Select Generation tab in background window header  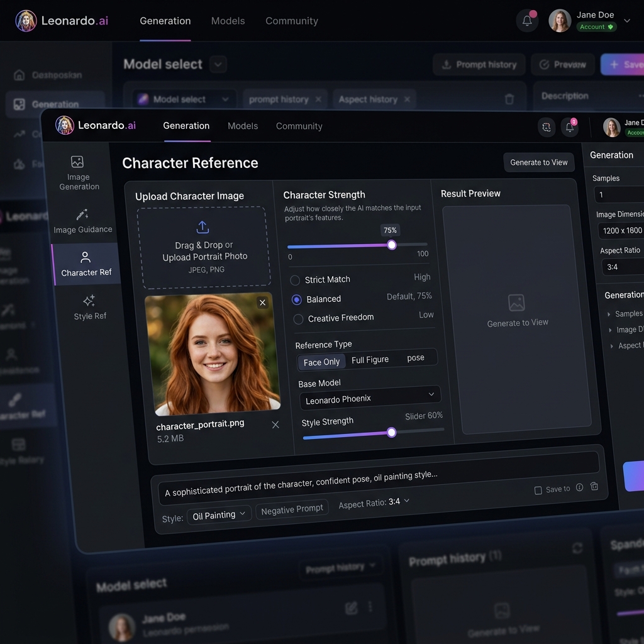(x=165, y=21)
